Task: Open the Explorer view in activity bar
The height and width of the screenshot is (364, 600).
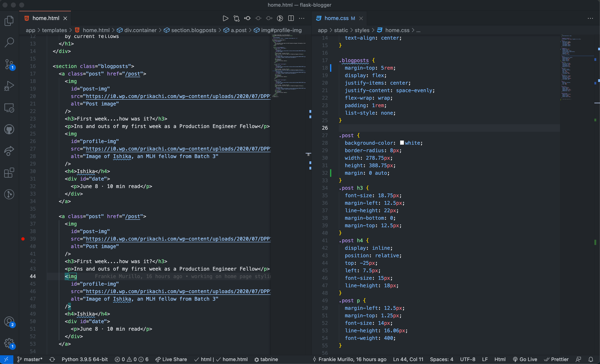Action: tap(9, 21)
